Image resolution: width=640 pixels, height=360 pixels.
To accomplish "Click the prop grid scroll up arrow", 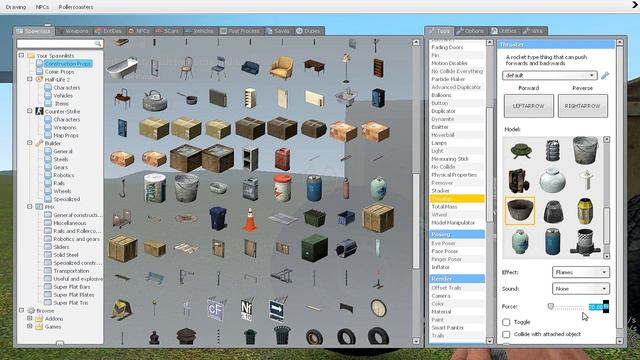I will click(416, 42).
